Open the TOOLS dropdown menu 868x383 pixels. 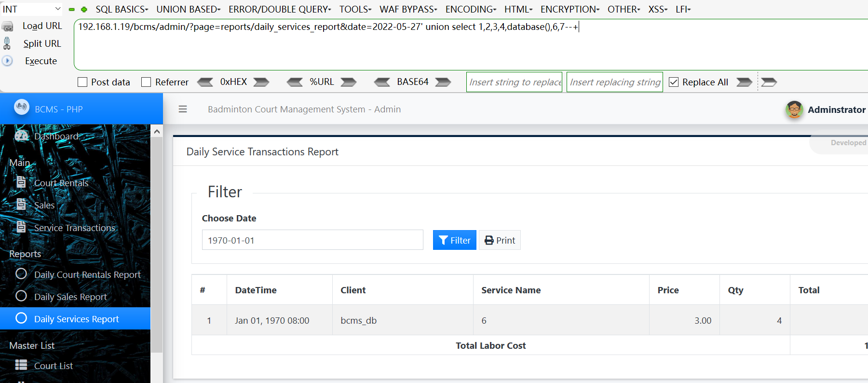(x=355, y=9)
